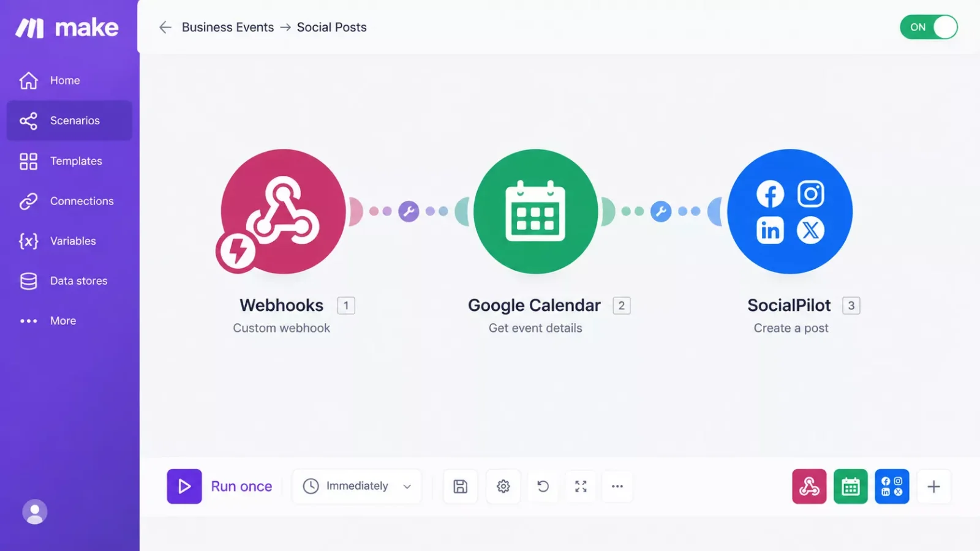This screenshot has width=980, height=551.
Task: Expand the More sidebar item
Action: coord(69,321)
